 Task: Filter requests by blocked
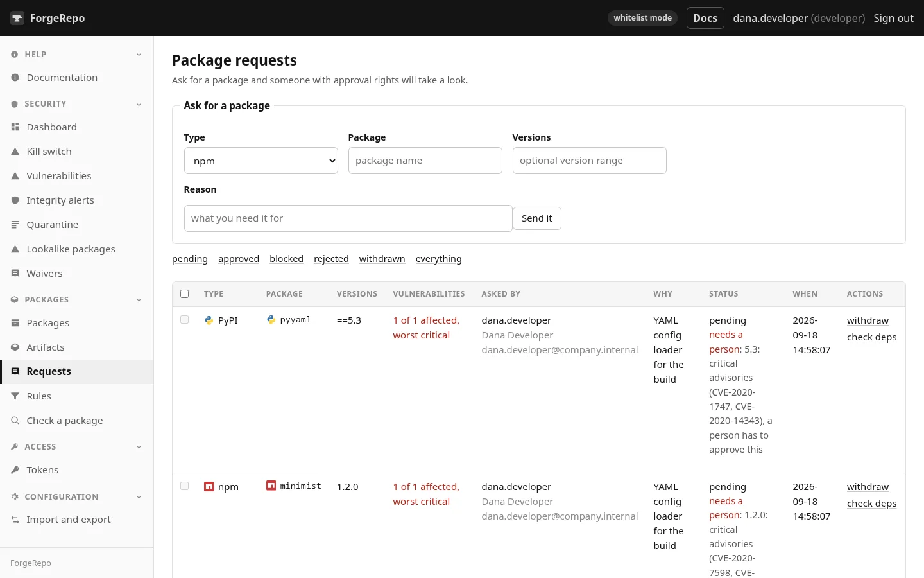click(286, 259)
